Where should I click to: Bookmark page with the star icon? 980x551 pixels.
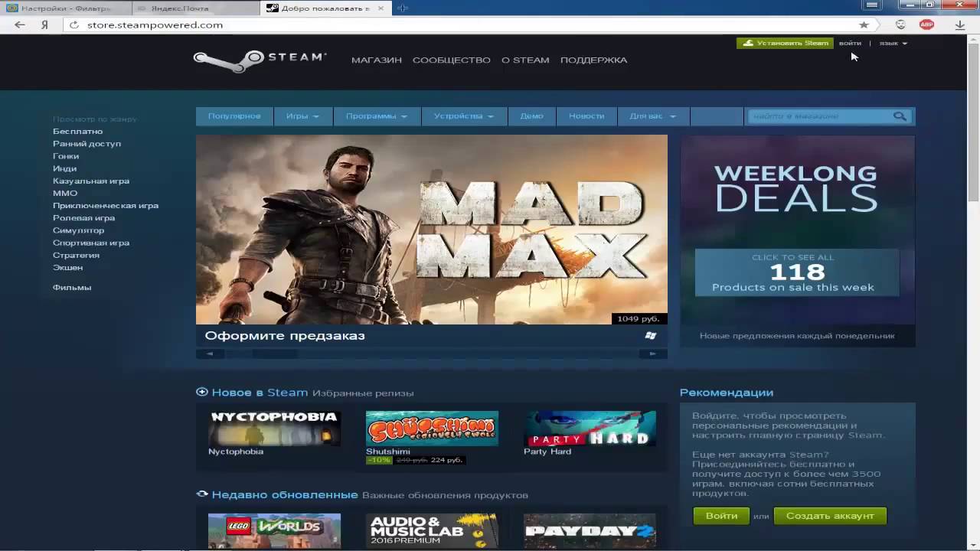coord(864,24)
